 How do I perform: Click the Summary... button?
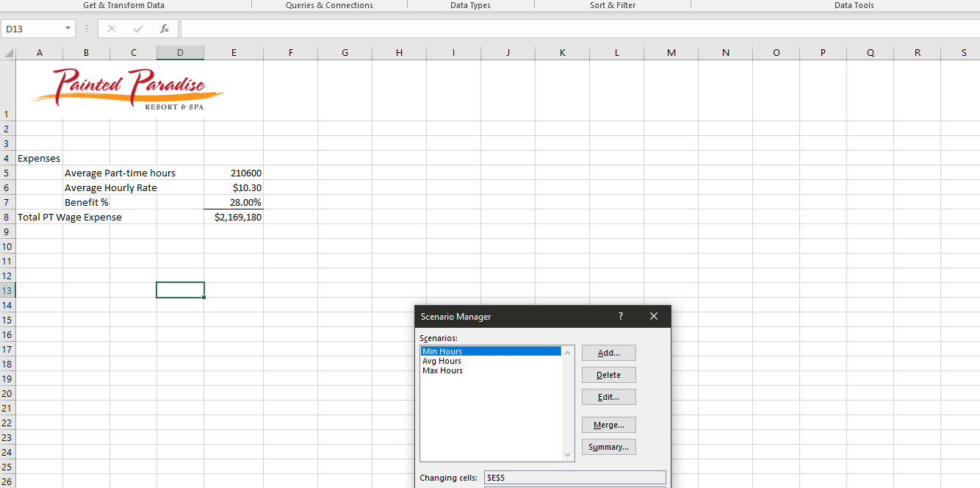pyautogui.click(x=608, y=447)
